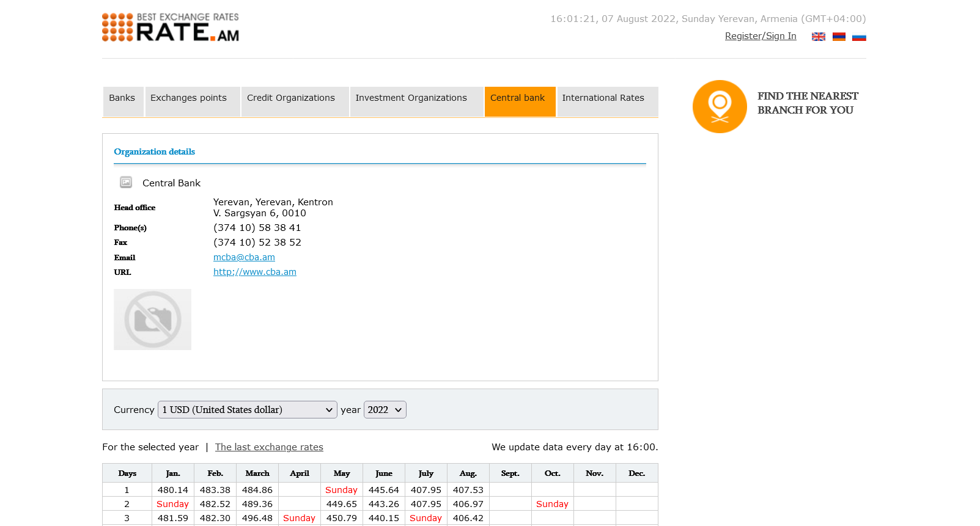The height and width of the screenshot is (526, 980).
Task: Click the Central Bank logo placeholder icon
Action: pos(126,182)
